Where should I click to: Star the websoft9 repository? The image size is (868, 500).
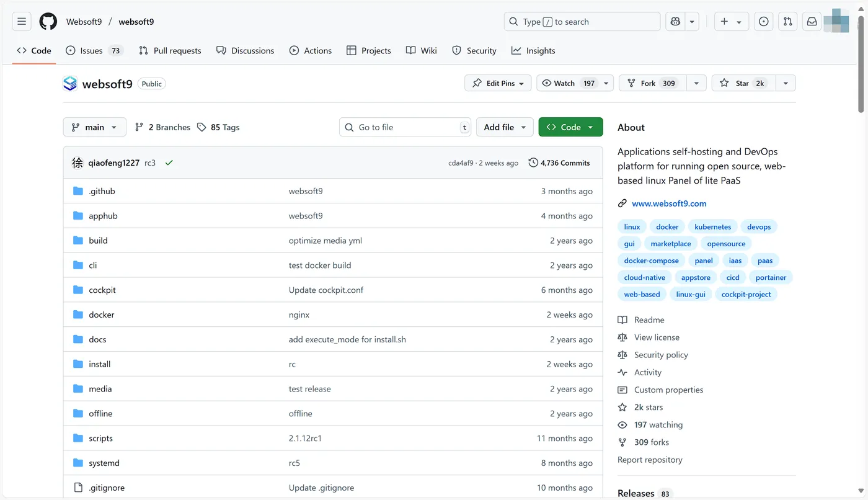[x=743, y=83]
